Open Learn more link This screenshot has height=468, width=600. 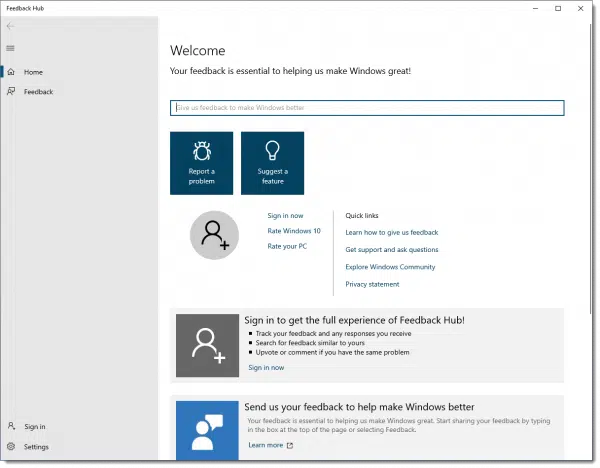(266, 445)
